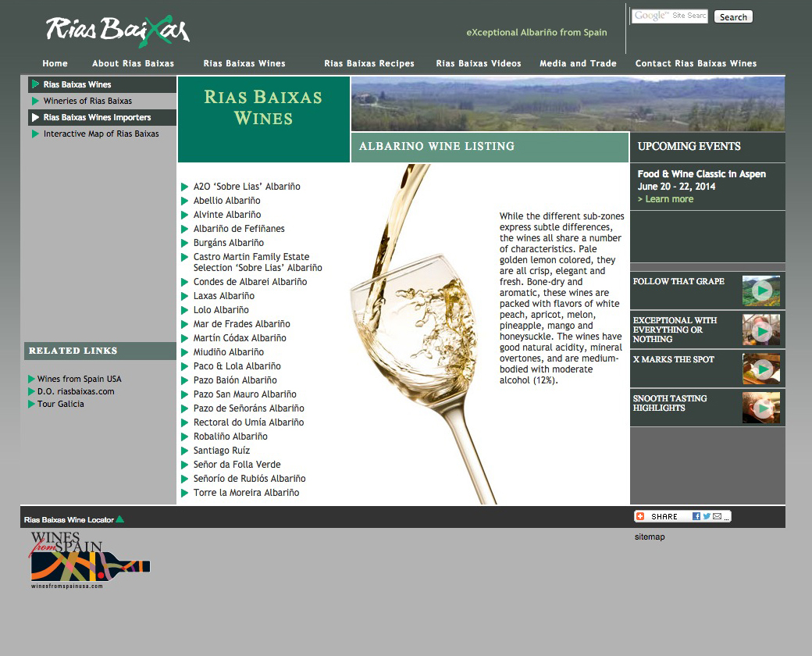Open the Santiago Ruíz wine
The height and width of the screenshot is (656, 812).
tap(222, 451)
